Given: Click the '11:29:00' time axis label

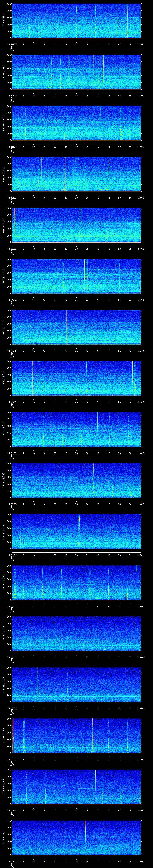Looking at the screenshot, I should pyautogui.click(x=12, y=708).
